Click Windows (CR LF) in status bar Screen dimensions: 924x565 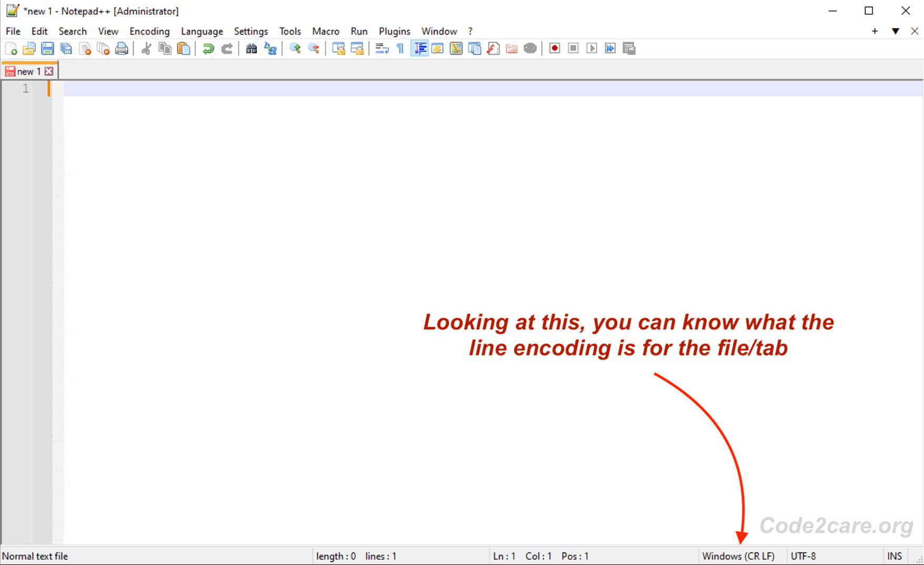pos(739,556)
